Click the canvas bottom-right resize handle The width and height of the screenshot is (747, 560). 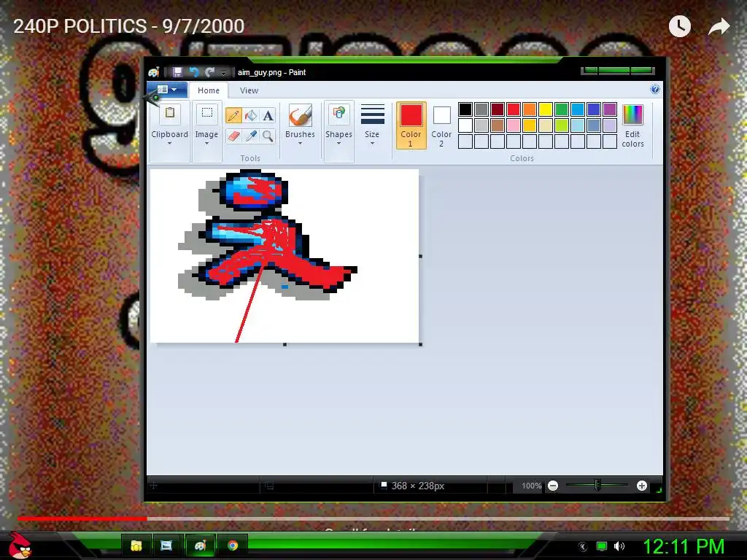[x=421, y=344]
